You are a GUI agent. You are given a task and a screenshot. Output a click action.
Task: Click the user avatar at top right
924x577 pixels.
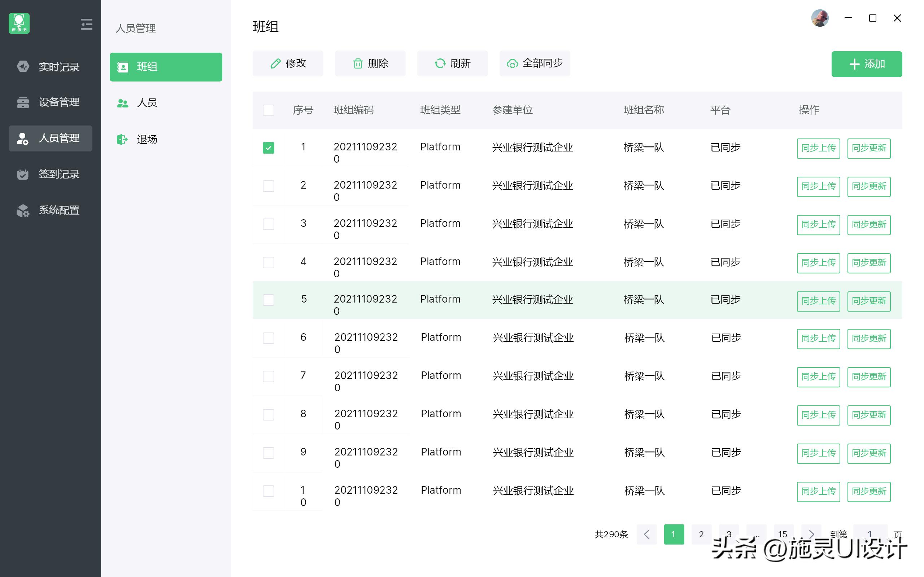(819, 18)
